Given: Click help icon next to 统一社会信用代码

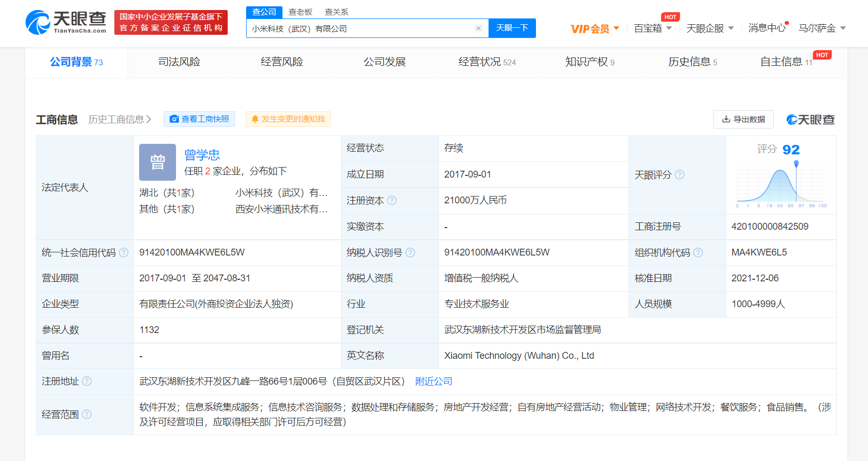Looking at the screenshot, I should tap(124, 252).
